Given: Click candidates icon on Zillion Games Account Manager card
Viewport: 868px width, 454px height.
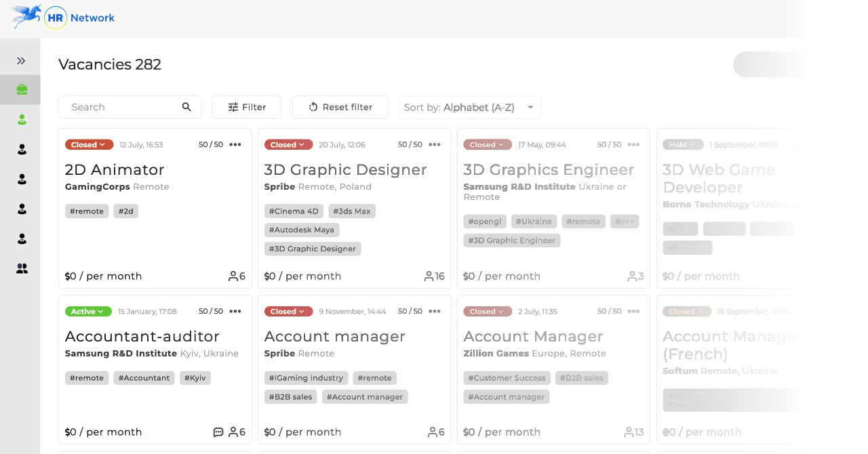Looking at the screenshot, I should pyautogui.click(x=628, y=432).
